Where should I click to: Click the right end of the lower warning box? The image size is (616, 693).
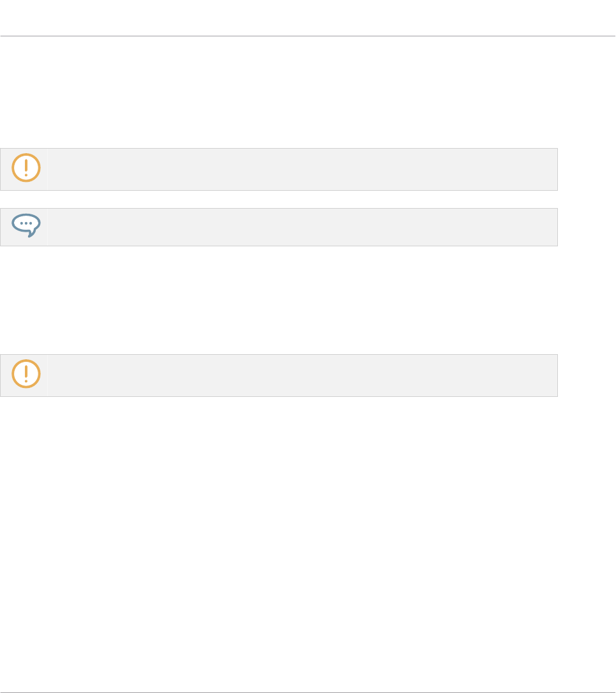pos(553,376)
